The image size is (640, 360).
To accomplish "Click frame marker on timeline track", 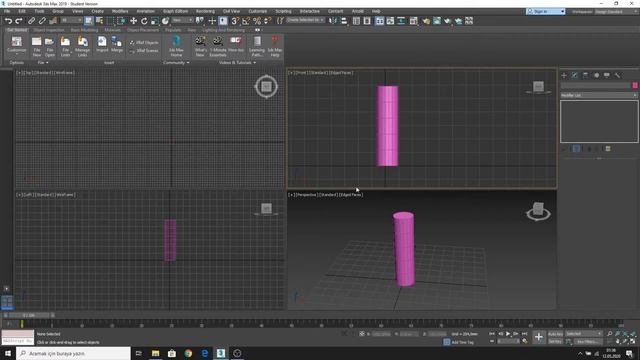I will click(22, 324).
